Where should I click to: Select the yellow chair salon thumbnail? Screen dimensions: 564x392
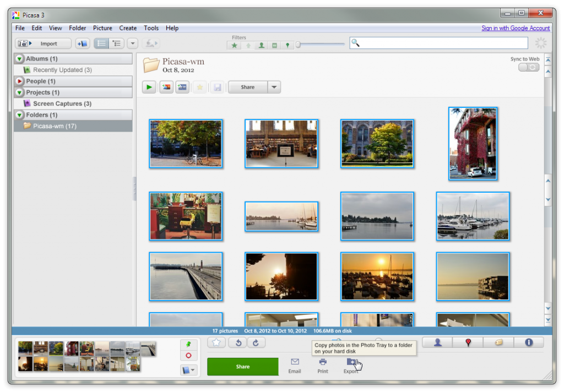(186, 216)
